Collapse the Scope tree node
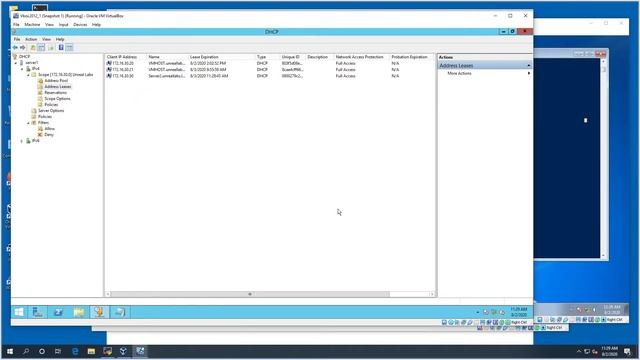 tap(28, 75)
